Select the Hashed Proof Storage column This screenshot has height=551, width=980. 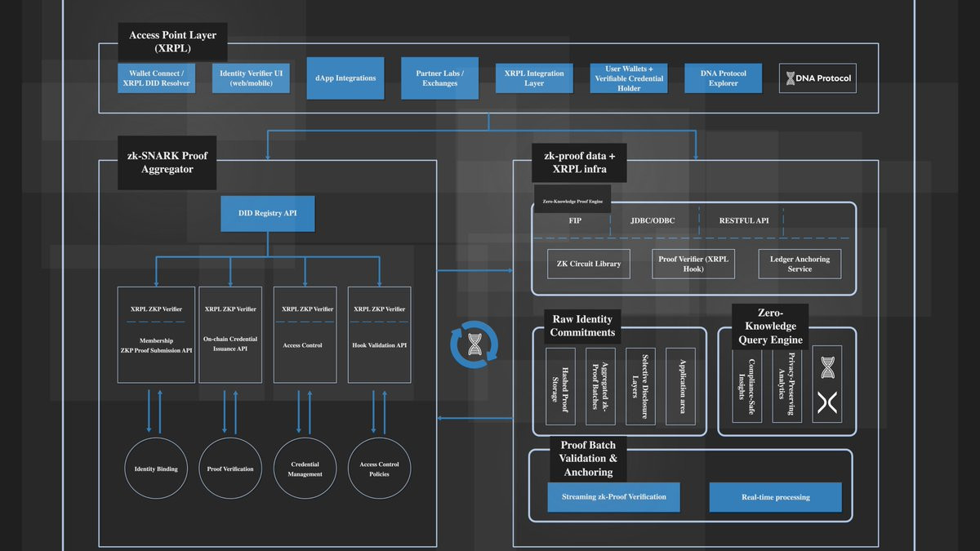tap(559, 386)
